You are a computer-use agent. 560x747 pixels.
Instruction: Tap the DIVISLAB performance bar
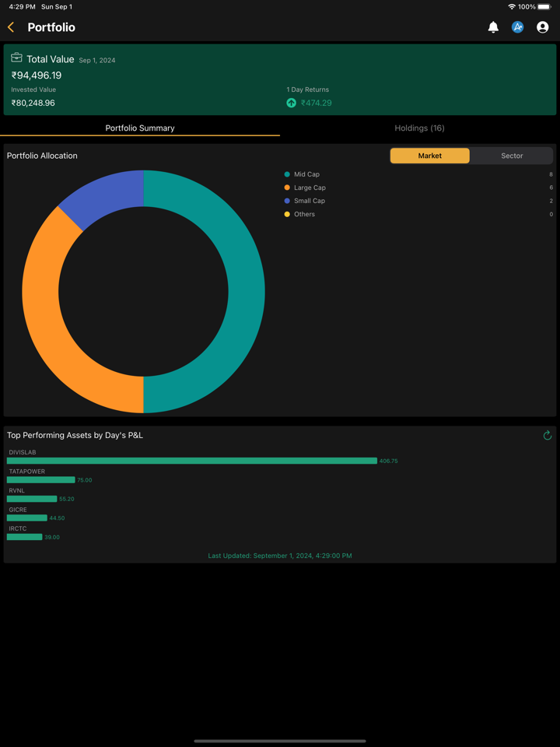pos(191,461)
